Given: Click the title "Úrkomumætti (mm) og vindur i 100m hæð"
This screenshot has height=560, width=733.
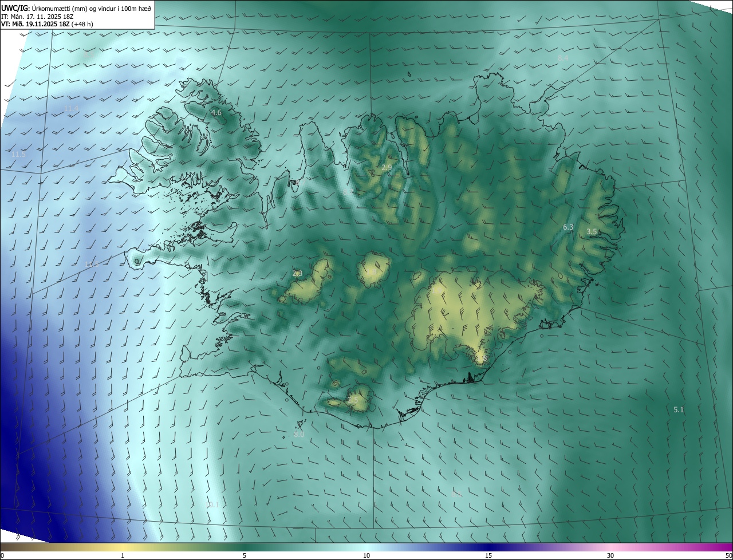Looking at the screenshot, I should [92, 7].
